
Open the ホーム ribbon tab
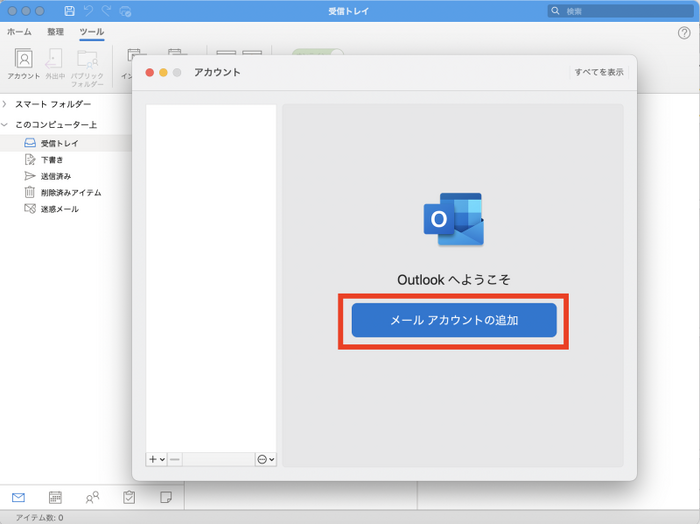click(x=19, y=32)
